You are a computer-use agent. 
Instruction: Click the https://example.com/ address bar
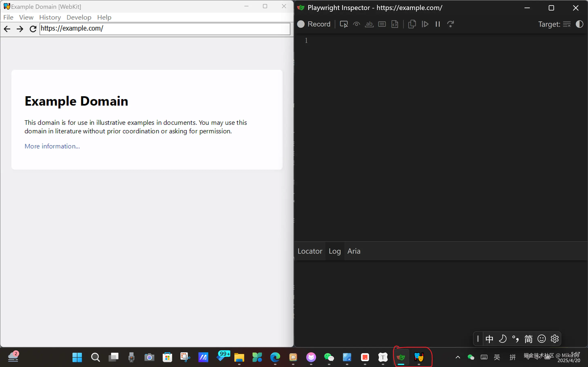click(x=165, y=28)
